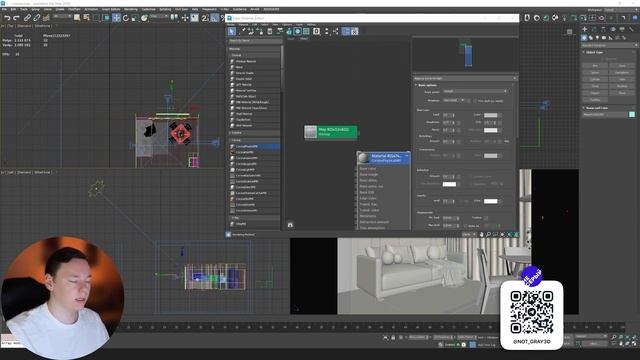Toggle the Parameter Editor panel button
This screenshot has height=360, width=640.
[x=354, y=31]
